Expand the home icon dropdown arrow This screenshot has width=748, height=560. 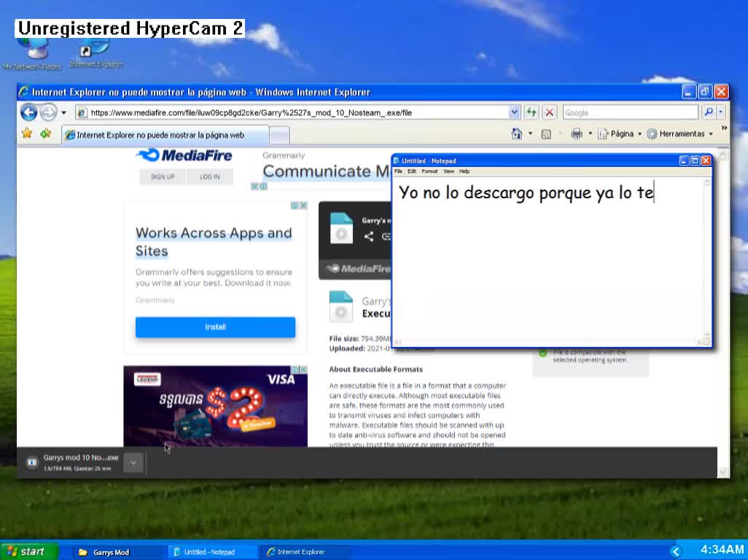point(530,134)
